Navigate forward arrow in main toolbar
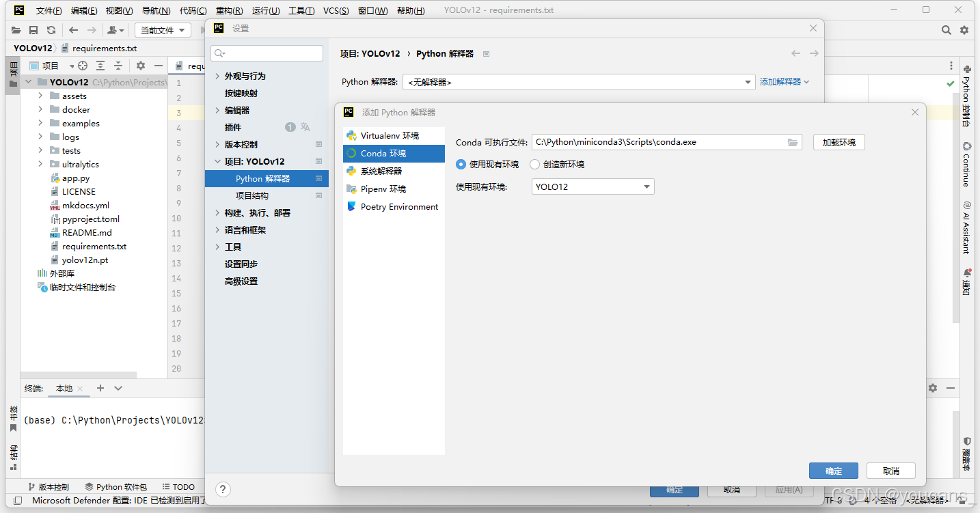Viewport: 980px width, 513px height. coord(92,30)
